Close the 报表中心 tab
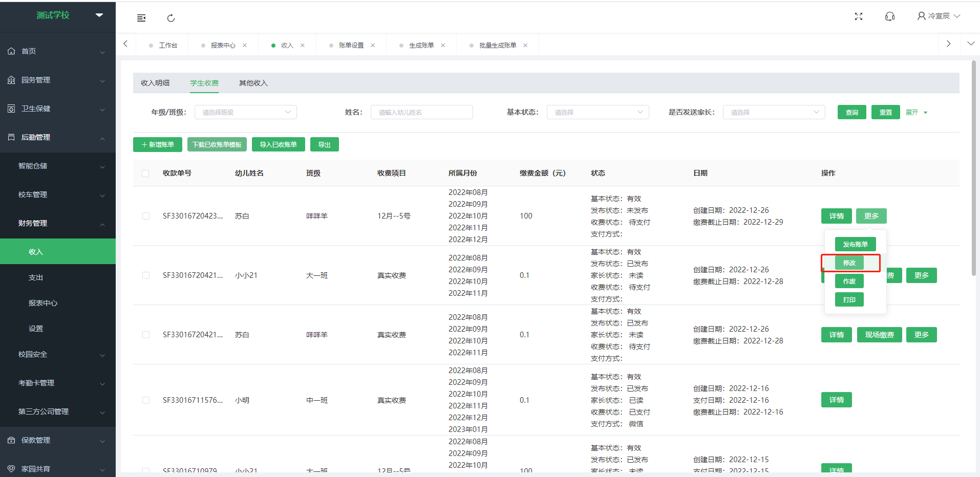 click(x=245, y=46)
